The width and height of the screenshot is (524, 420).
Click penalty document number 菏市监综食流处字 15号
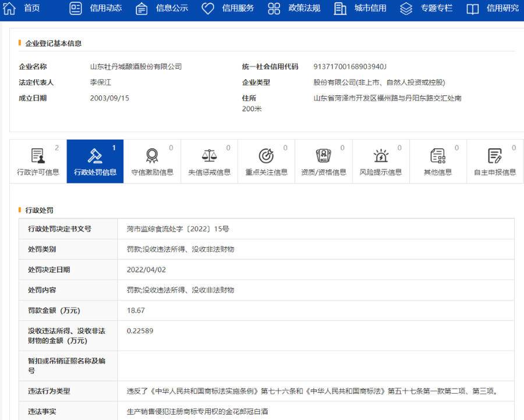(178, 229)
